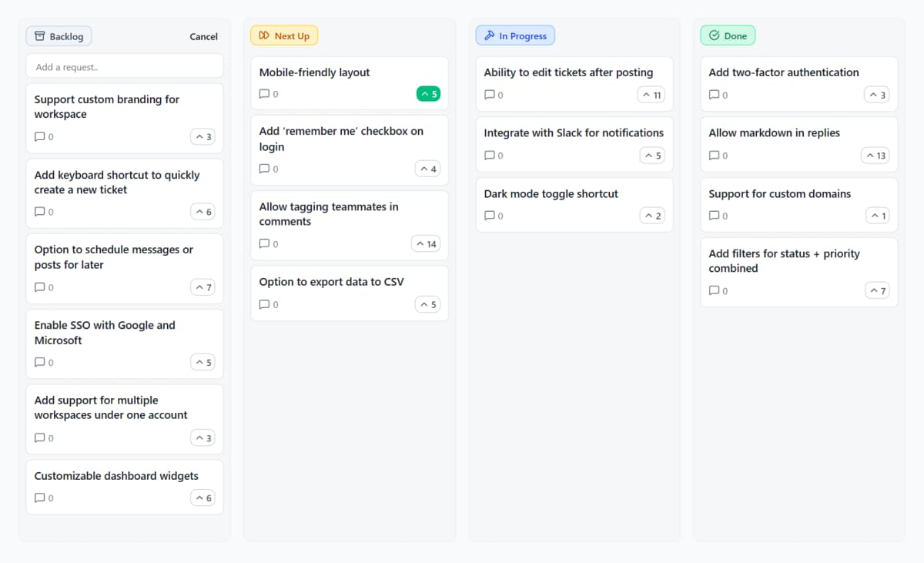
Task: Click the 'Add a request' input field
Action: 124,67
